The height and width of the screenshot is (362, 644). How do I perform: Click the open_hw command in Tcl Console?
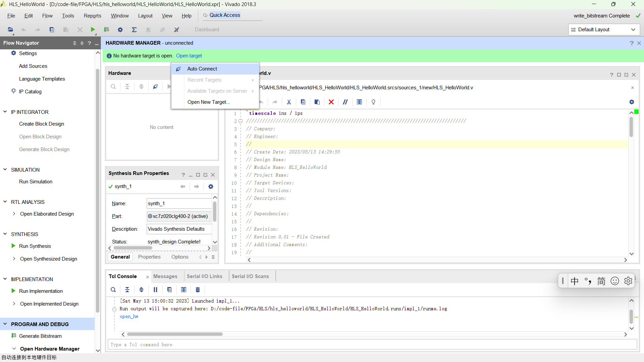pyautogui.click(x=129, y=317)
